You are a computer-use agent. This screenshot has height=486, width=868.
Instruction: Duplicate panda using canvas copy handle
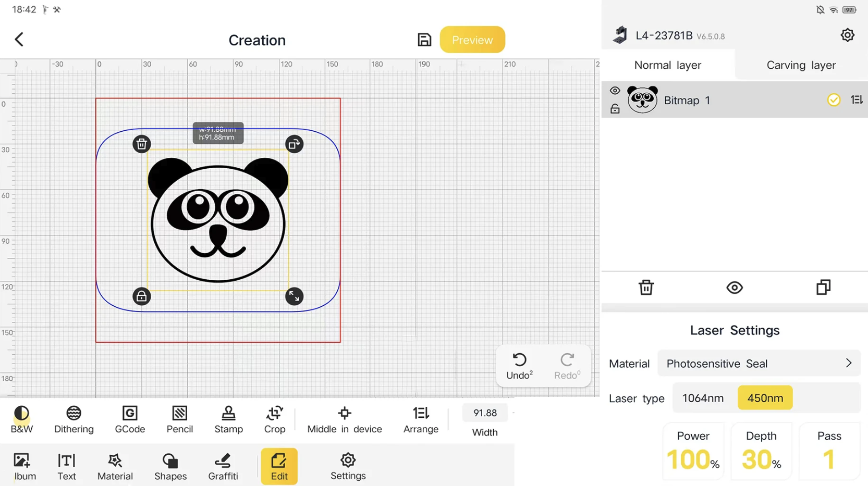[x=294, y=144]
